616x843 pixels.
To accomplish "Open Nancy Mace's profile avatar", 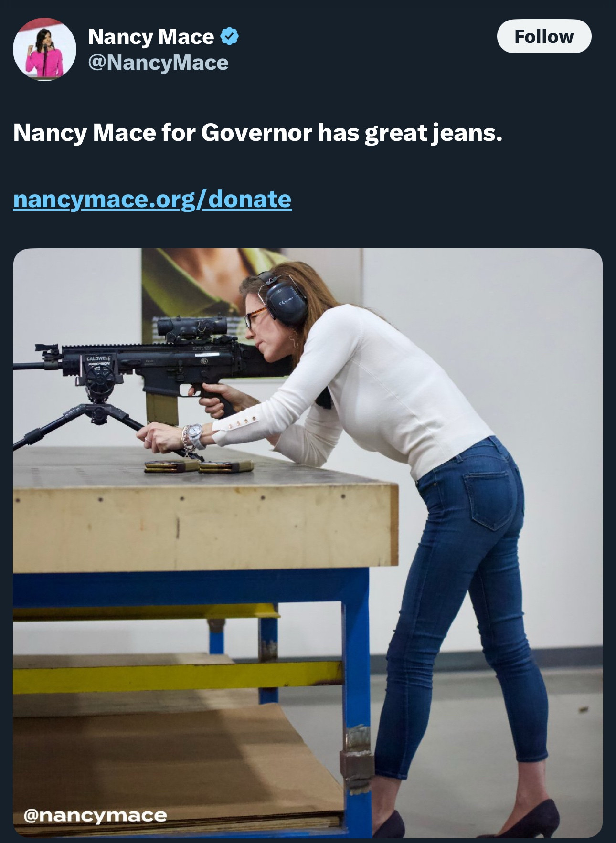I will tap(44, 49).
